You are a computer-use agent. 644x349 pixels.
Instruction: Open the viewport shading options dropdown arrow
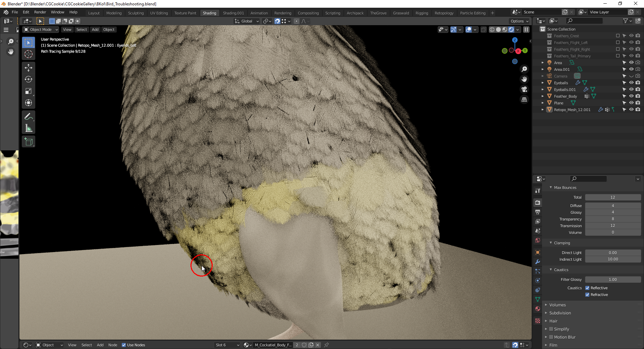(x=518, y=30)
